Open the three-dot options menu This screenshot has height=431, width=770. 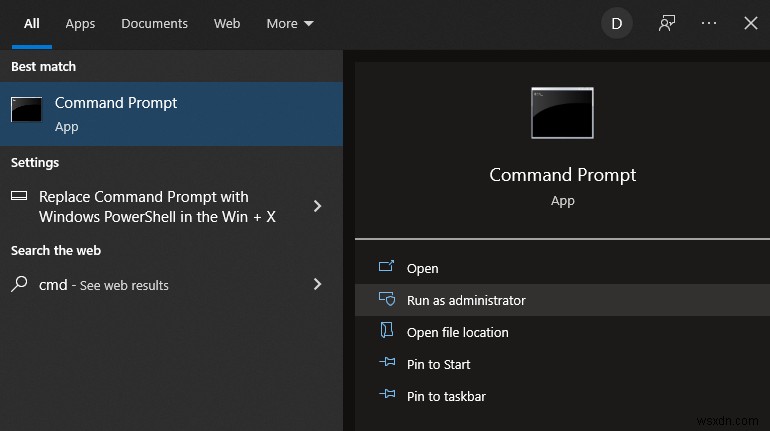pos(709,23)
